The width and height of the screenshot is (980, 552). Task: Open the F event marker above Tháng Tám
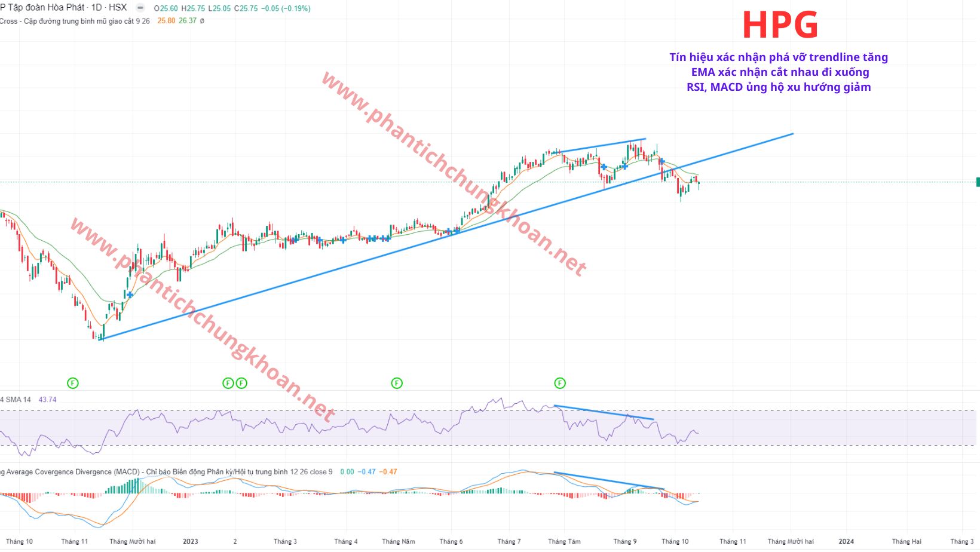point(560,383)
